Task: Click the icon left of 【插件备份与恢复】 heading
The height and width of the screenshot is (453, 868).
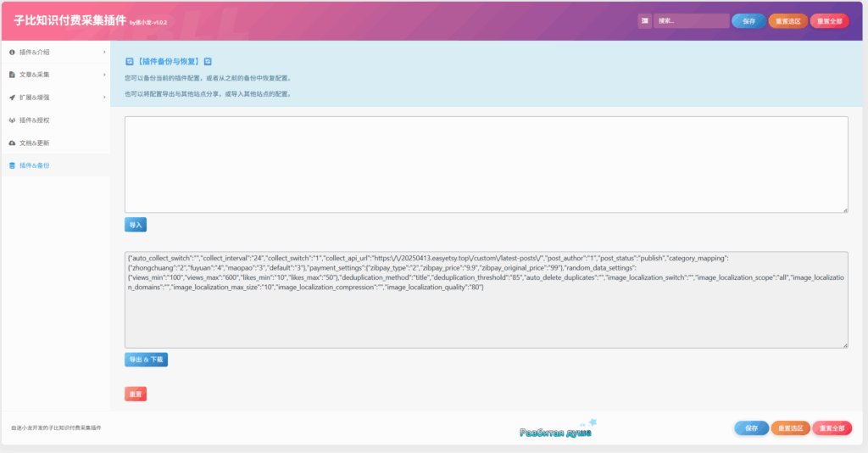Action: coord(129,61)
